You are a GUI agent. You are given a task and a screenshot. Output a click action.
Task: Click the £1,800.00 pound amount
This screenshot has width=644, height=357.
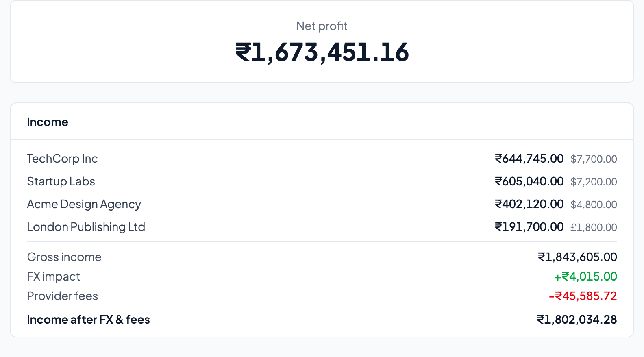coord(594,227)
